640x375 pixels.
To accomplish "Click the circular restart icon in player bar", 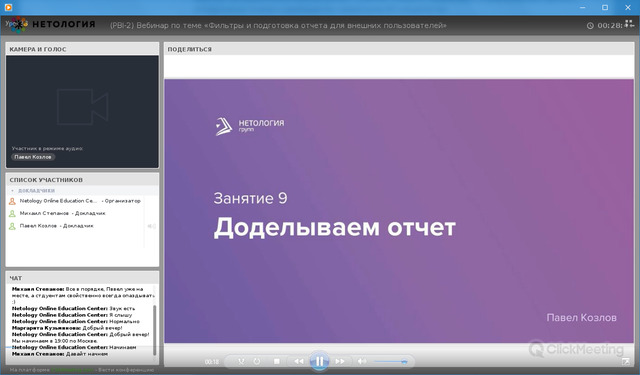I will 257,361.
